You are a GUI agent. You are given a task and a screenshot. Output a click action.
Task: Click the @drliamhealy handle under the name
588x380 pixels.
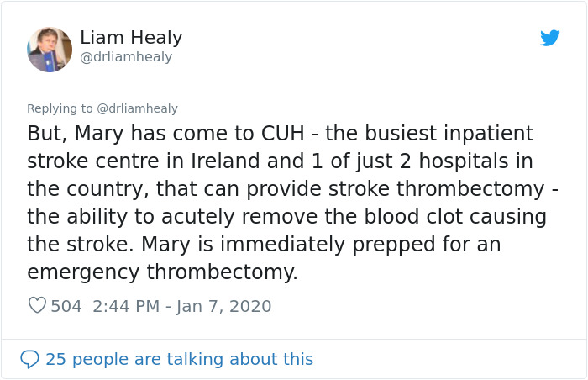pyautogui.click(x=126, y=57)
